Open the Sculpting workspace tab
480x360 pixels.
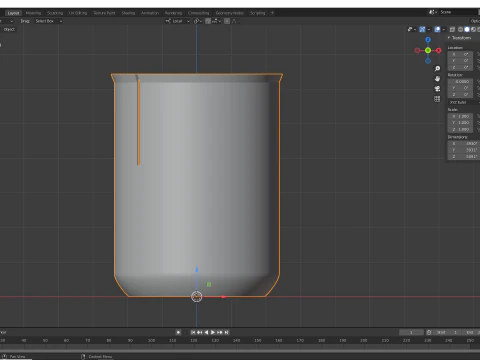coord(55,13)
